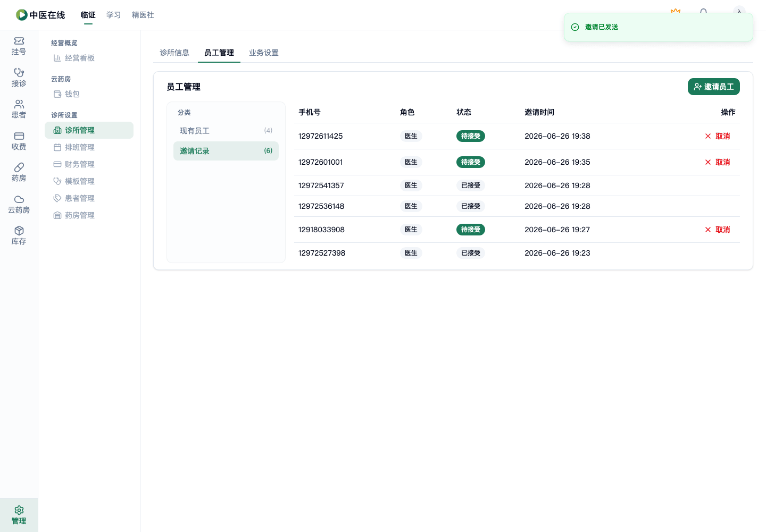766x532 pixels.
Task: Open the 业务设置 tab
Action: tap(264, 53)
